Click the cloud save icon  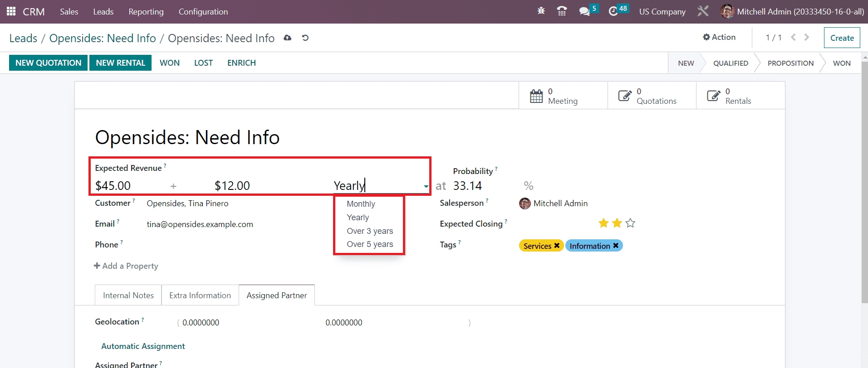(x=288, y=38)
